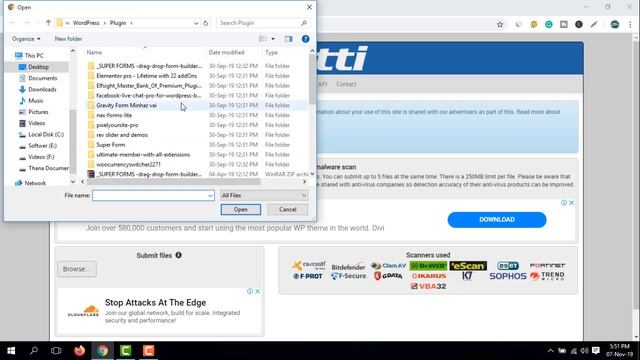Open the Contact page link
The width and height of the screenshot is (640, 360).
pos(346,84)
